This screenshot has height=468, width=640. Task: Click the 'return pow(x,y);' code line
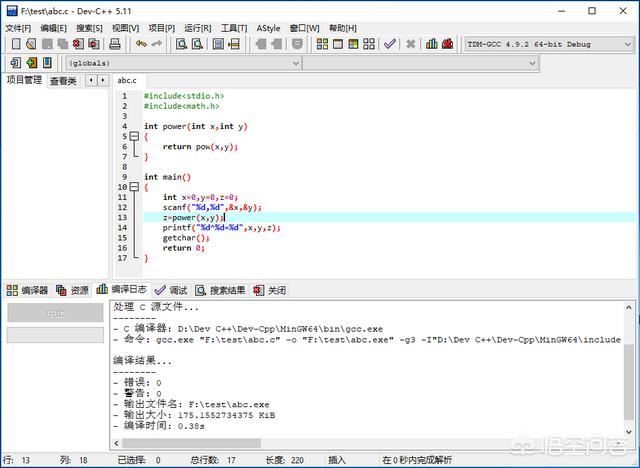(200, 146)
